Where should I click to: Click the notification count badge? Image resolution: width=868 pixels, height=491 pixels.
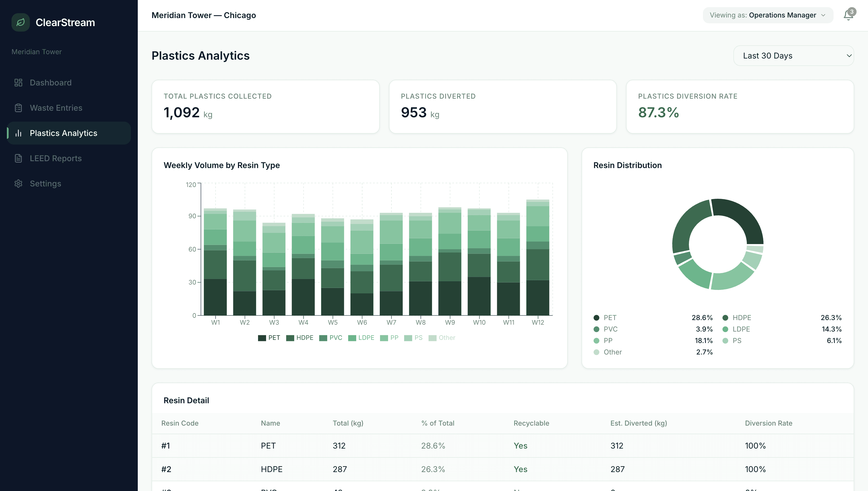852,12
